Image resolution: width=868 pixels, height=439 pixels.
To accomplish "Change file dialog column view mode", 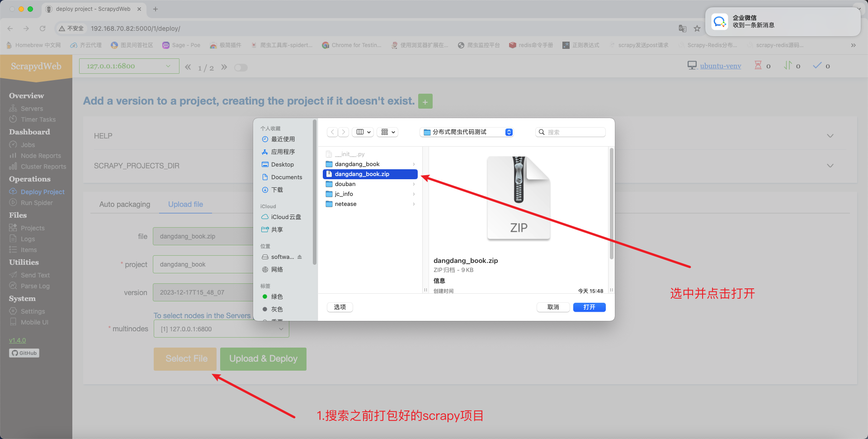I will 363,132.
